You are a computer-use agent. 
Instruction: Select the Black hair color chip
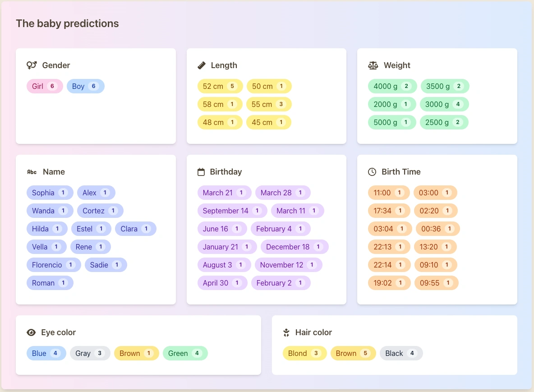click(x=401, y=353)
